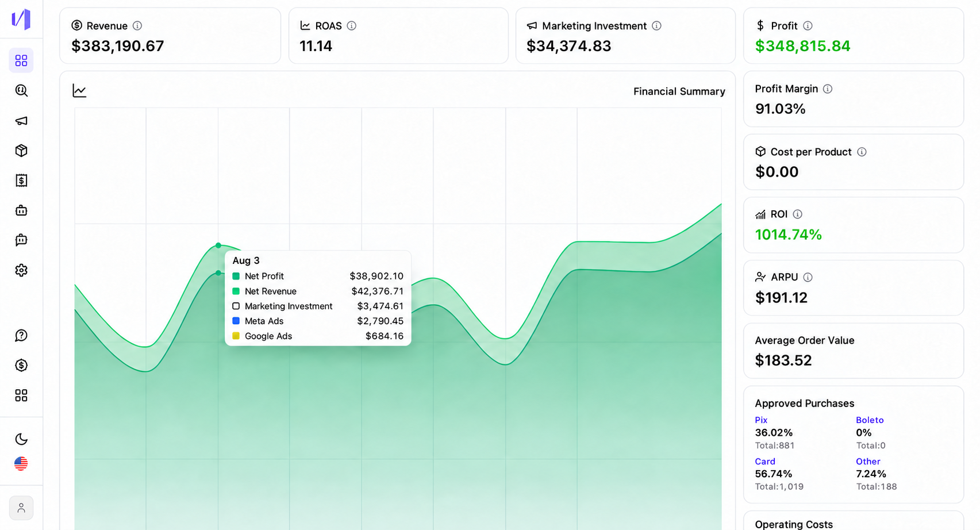Click the ROAS info icon
980x530 pixels.
click(352, 26)
